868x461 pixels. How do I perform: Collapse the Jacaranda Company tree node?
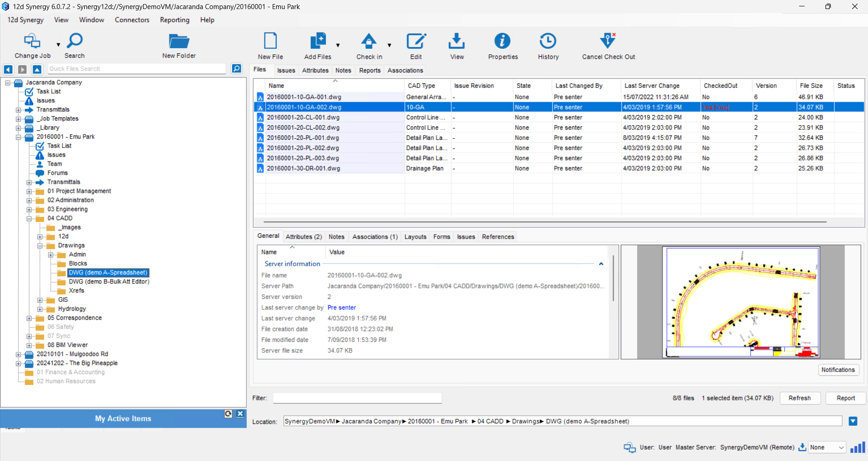[x=8, y=83]
